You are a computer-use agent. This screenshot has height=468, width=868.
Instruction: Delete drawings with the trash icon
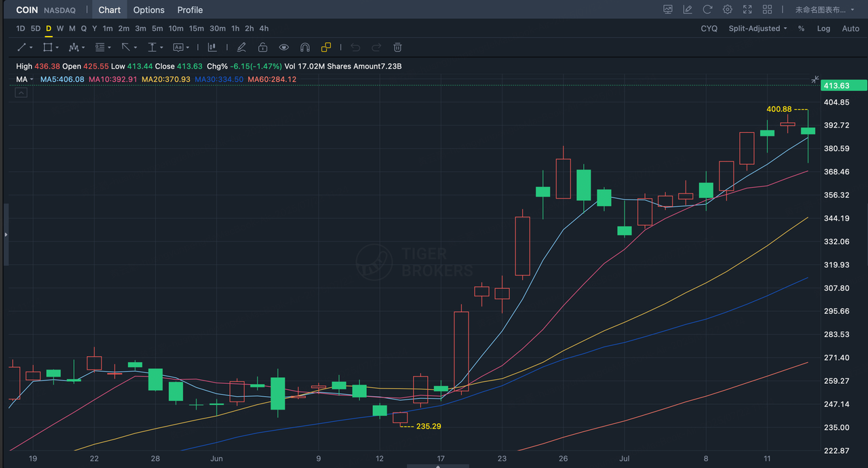(398, 47)
